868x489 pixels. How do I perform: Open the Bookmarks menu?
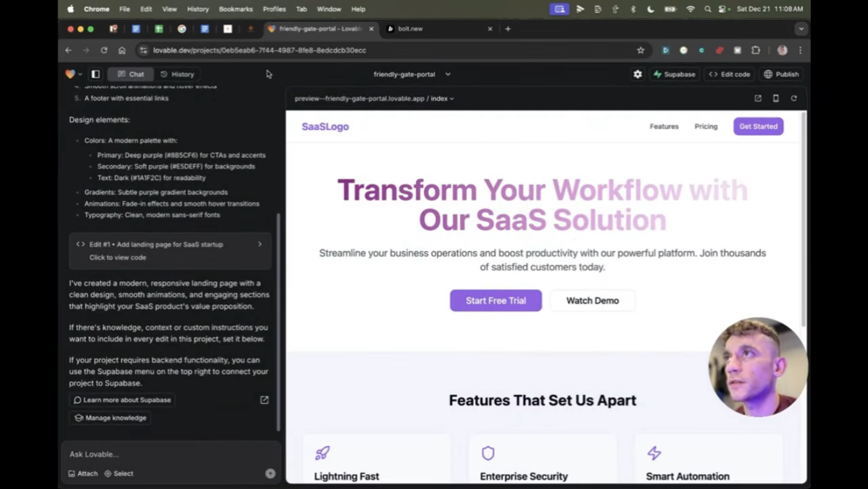(x=236, y=9)
